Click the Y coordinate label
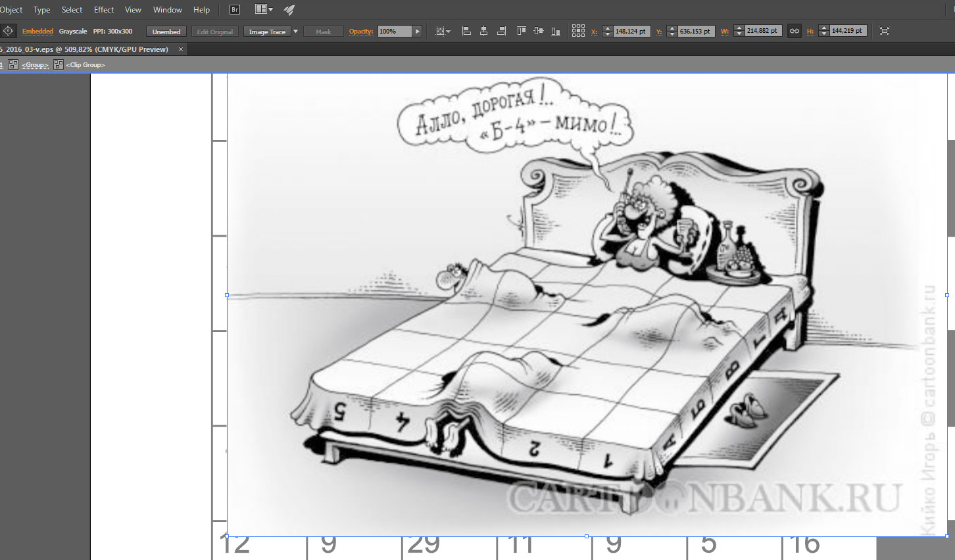Screen dimensions: 955x560 tap(659, 32)
